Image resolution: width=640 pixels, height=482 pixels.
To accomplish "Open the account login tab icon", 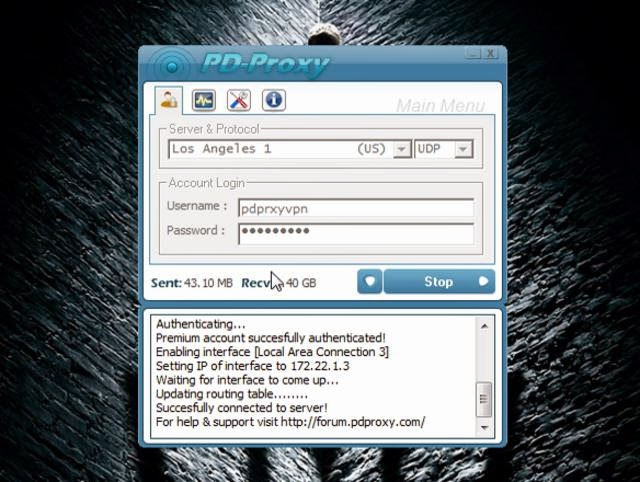I will (169, 100).
